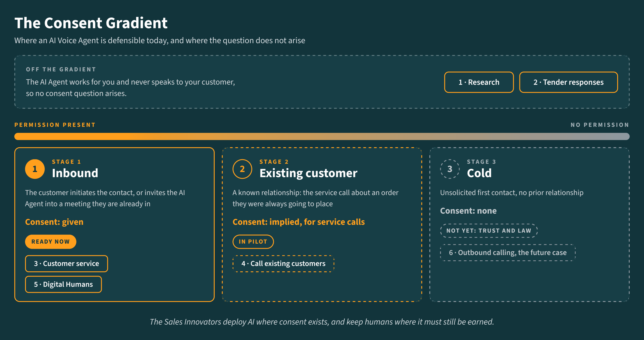Select '6 · Outbound calling, the future case' chip
Viewport: 644px width, 340px height.
tap(508, 253)
